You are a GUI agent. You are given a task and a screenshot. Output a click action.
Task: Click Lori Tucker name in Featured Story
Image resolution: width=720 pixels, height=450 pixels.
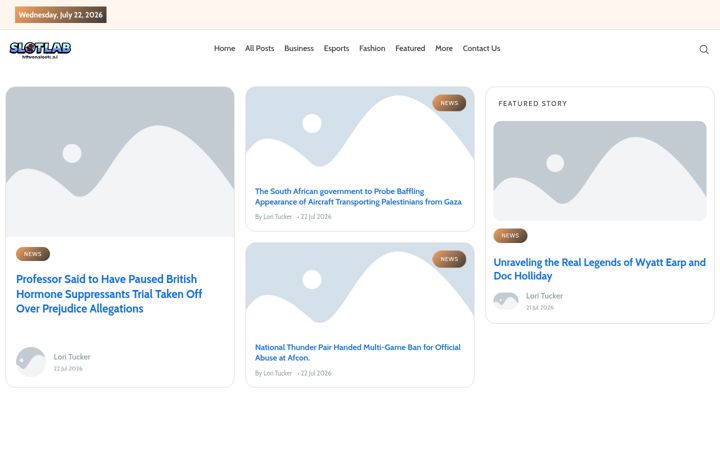(544, 296)
